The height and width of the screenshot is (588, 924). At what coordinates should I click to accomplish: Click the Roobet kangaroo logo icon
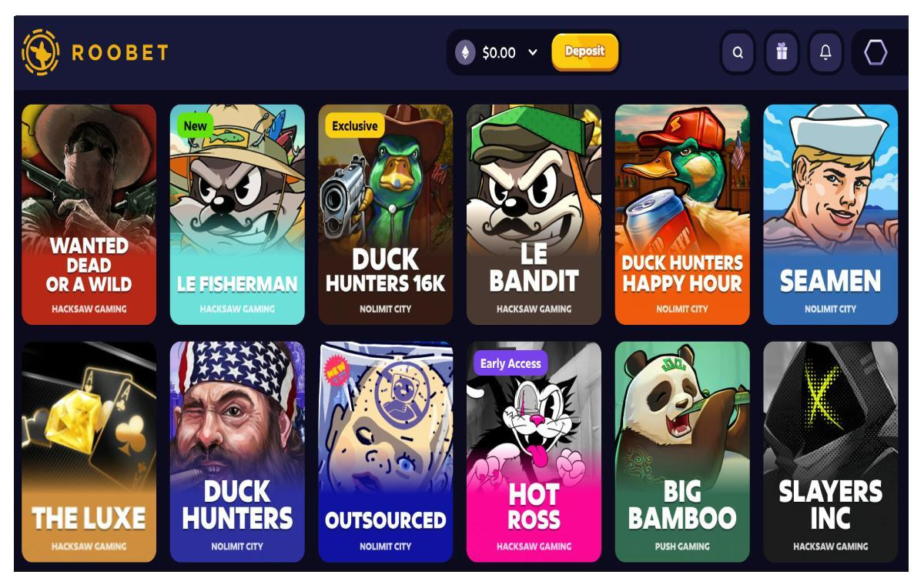[x=40, y=52]
